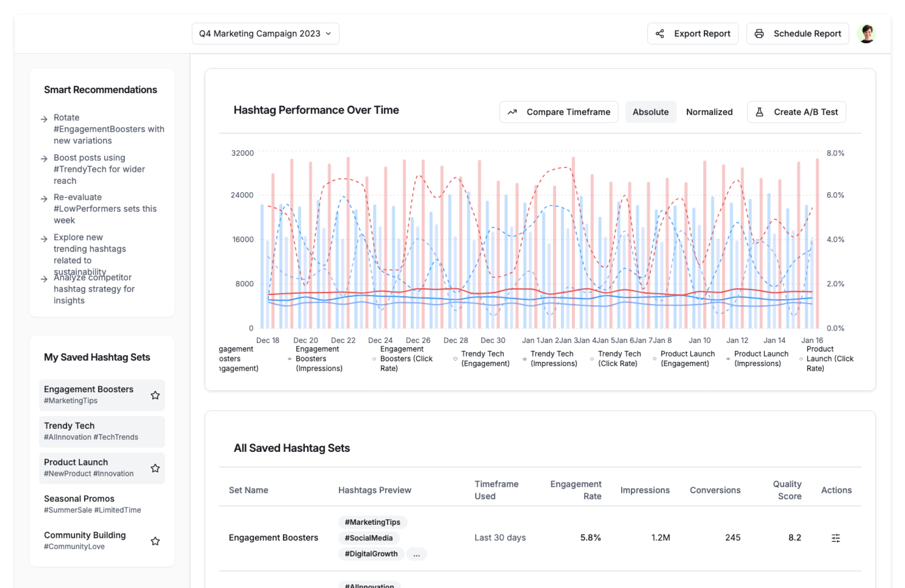905x588 pixels.
Task: Expand the hashtags ellipsis chip in Engagement Boosters row
Action: coord(416,554)
